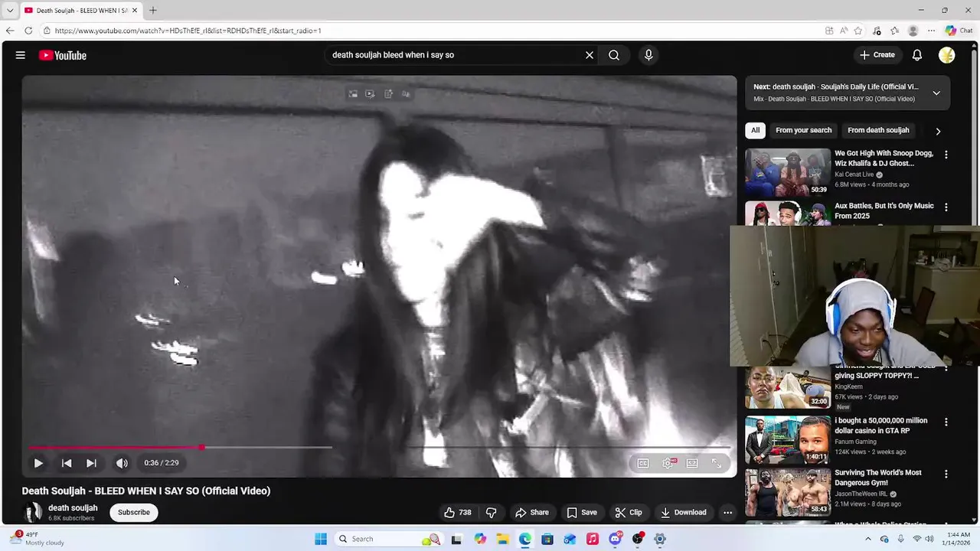Open the Edge profile avatar

(x=913, y=31)
